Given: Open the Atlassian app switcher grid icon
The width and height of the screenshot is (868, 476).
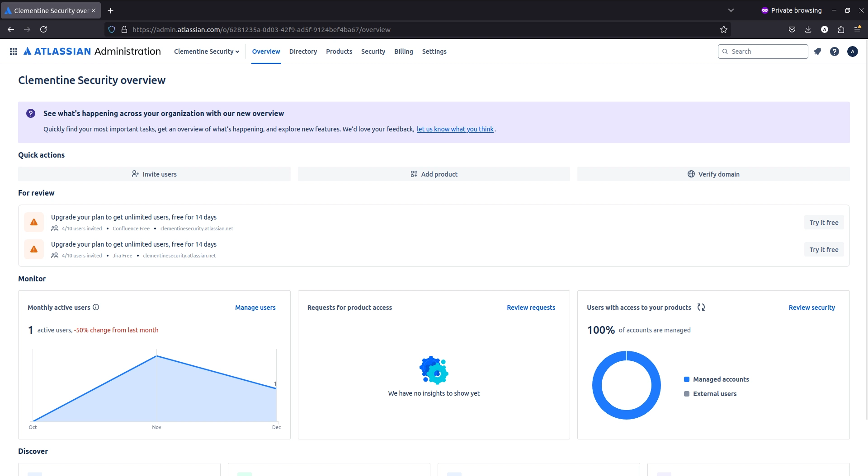Looking at the screenshot, I should 14,51.
